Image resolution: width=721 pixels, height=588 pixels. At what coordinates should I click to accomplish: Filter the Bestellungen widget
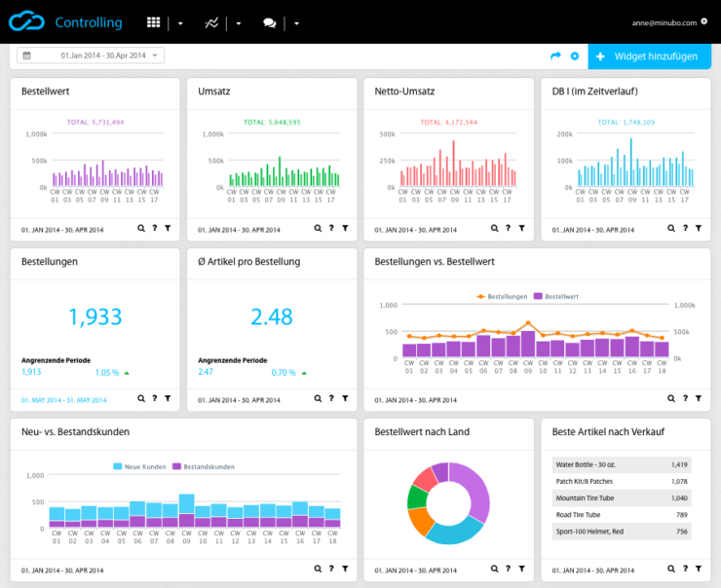[x=168, y=398]
